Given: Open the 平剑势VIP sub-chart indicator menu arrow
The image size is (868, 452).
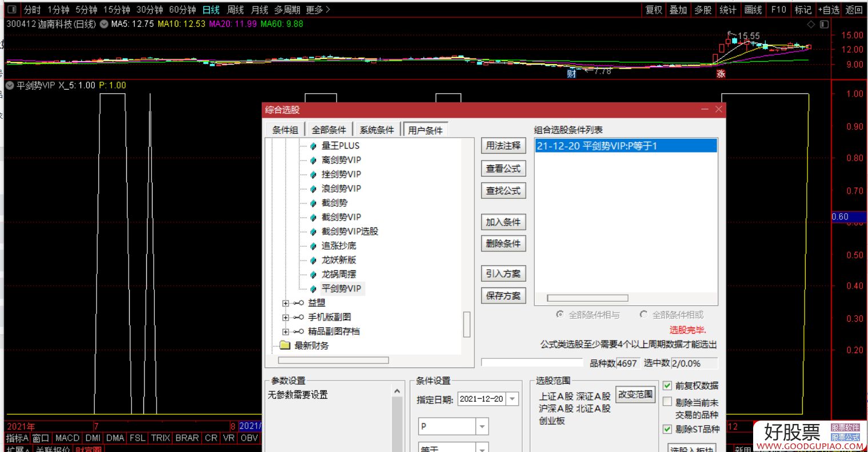Looking at the screenshot, I should pyautogui.click(x=10, y=85).
